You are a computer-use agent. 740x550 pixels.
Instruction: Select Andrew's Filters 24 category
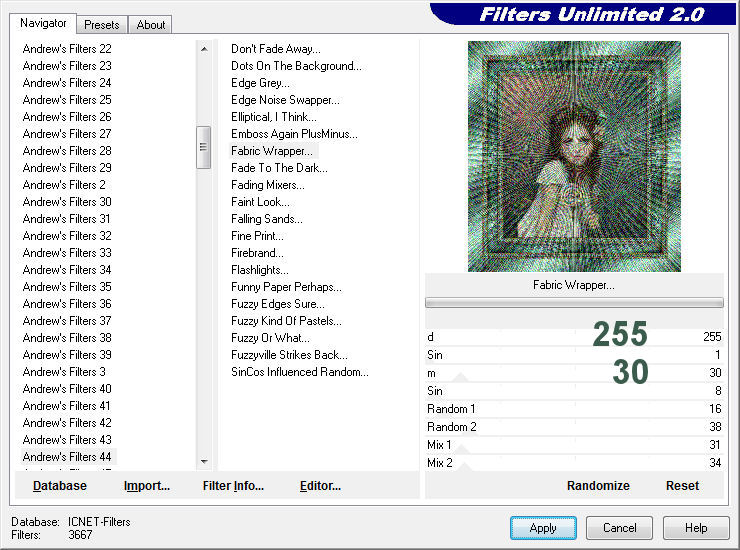click(x=67, y=83)
